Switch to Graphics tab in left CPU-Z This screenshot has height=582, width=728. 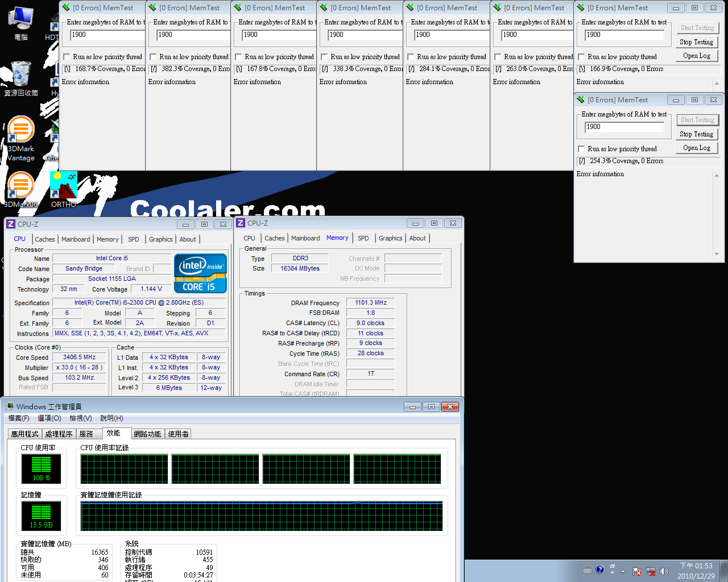point(161,239)
